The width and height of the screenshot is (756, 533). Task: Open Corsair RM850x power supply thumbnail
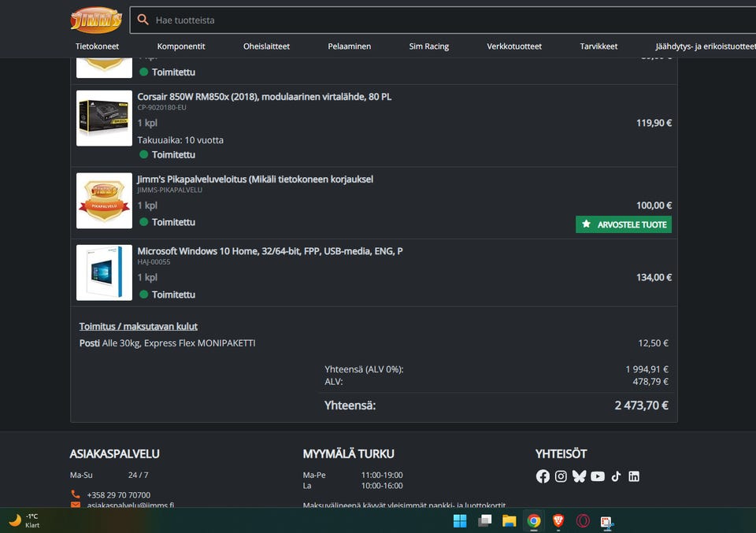[104, 118]
